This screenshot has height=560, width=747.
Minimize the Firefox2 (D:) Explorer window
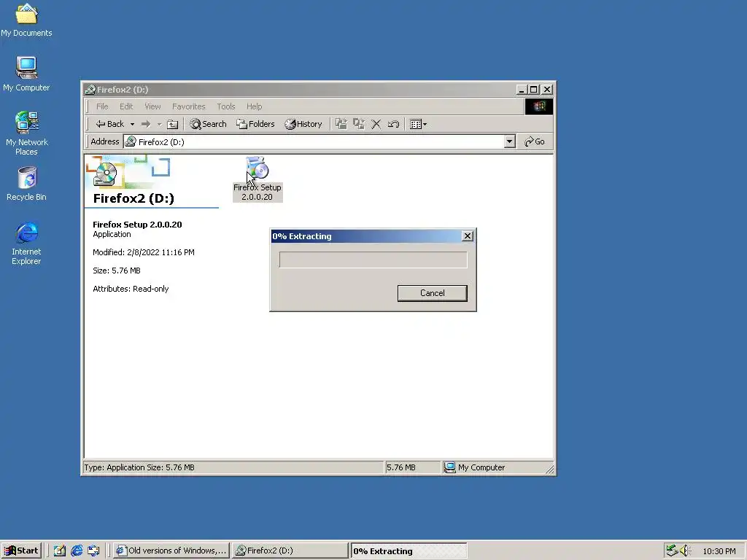click(x=522, y=90)
